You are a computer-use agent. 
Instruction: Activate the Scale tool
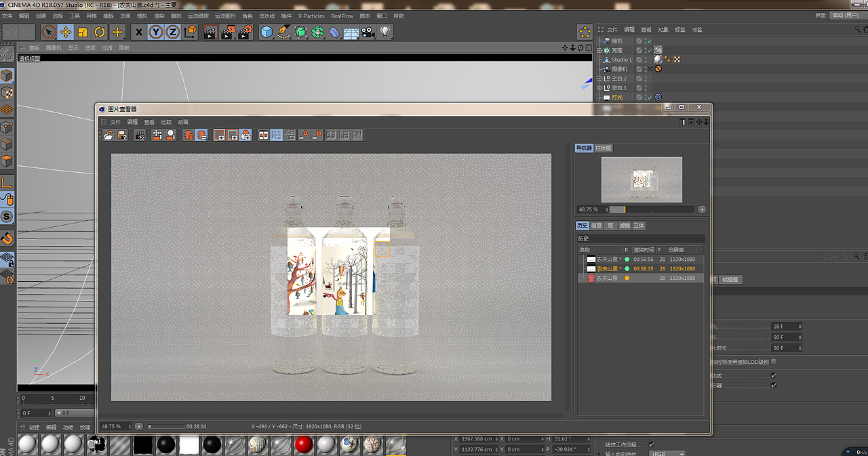click(83, 32)
